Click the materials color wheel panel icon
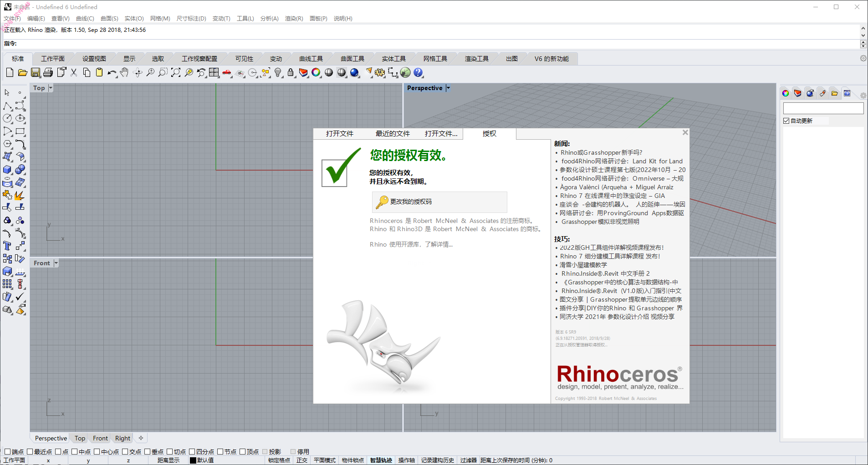 click(x=786, y=93)
